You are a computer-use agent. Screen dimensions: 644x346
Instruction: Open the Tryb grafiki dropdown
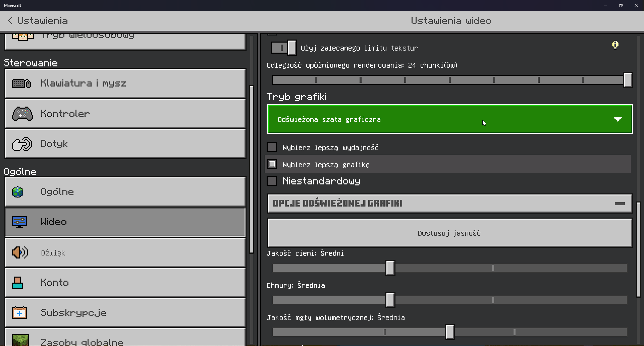point(449,119)
